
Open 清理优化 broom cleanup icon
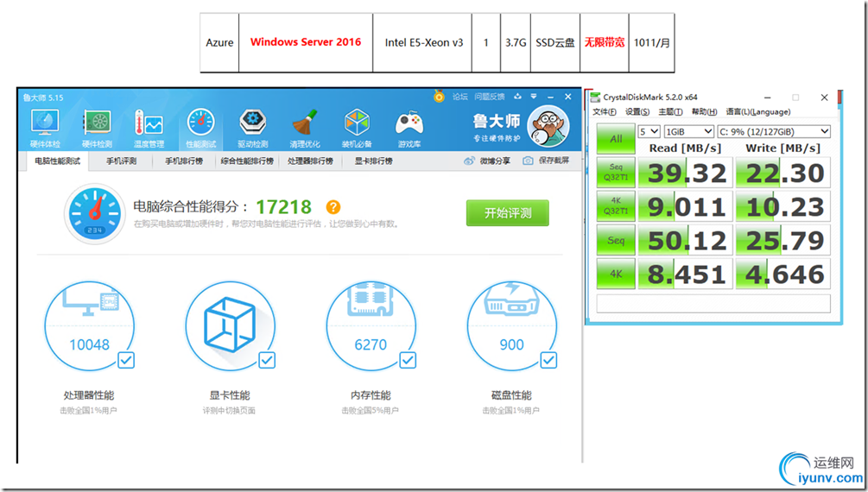[305, 129]
